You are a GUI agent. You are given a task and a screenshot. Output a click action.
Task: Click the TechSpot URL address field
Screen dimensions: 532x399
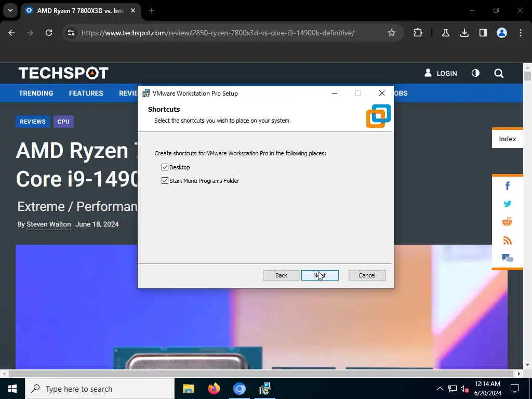pos(218,33)
